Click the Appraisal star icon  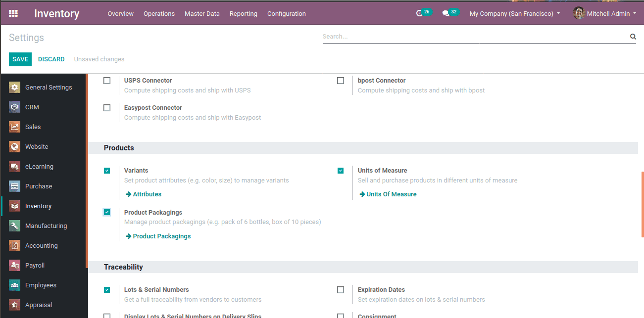pos(15,305)
